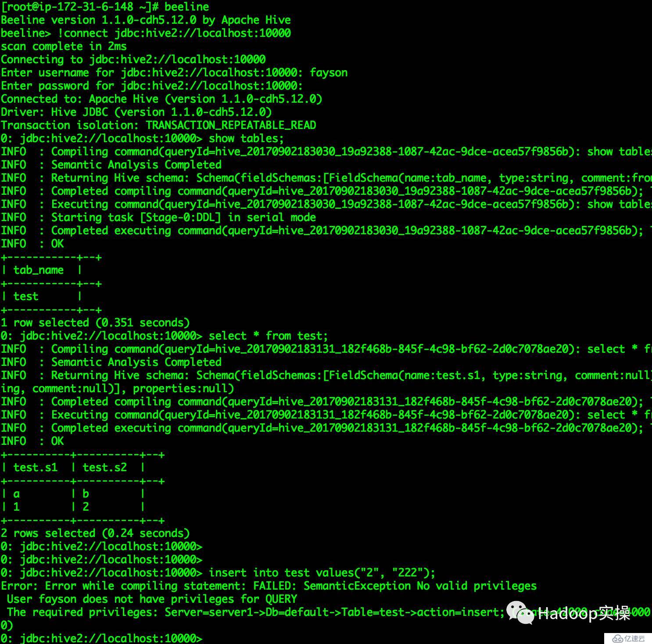Click the last jdbc:hive2 prompt at bottom
The image size is (652, 644).
101,638
